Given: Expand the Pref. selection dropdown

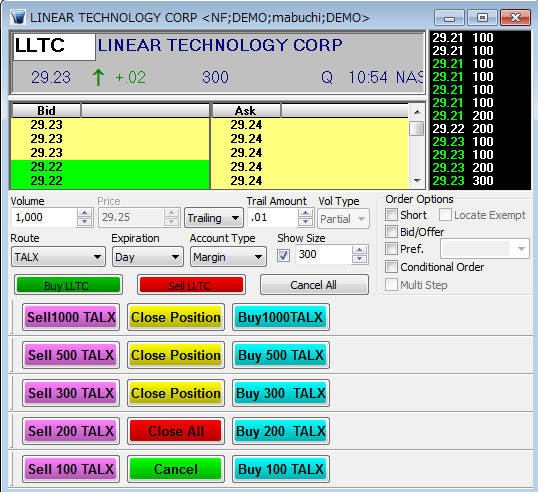Looking at the screenshot, I should (484, 249).
